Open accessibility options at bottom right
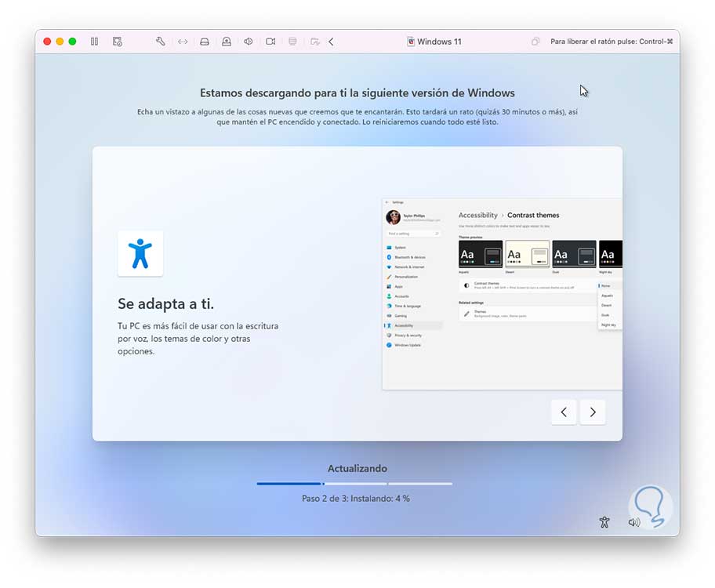The image size is (715, 588). tap(604, 522)
